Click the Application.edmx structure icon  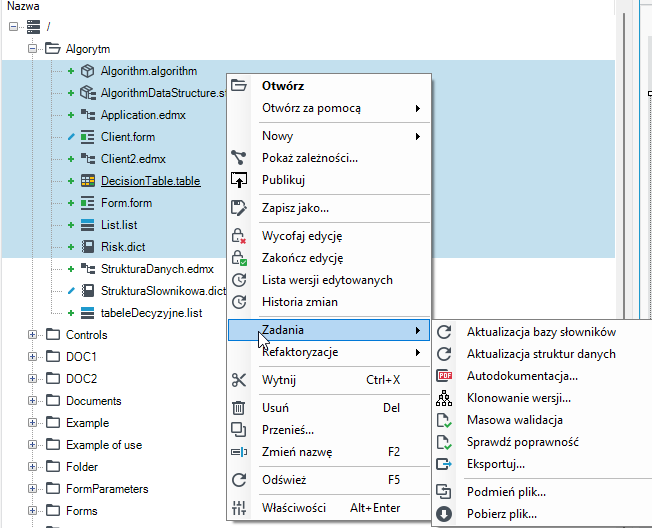click(x=88, y=115)
